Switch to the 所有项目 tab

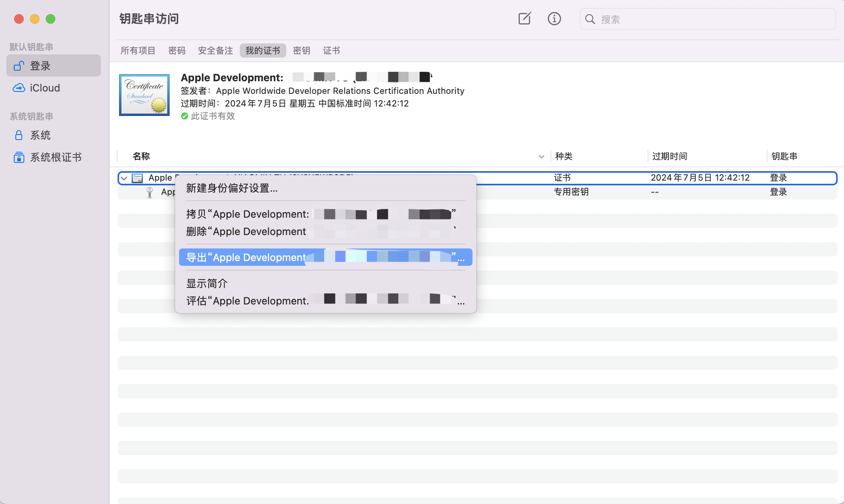(x=138, y=50)
